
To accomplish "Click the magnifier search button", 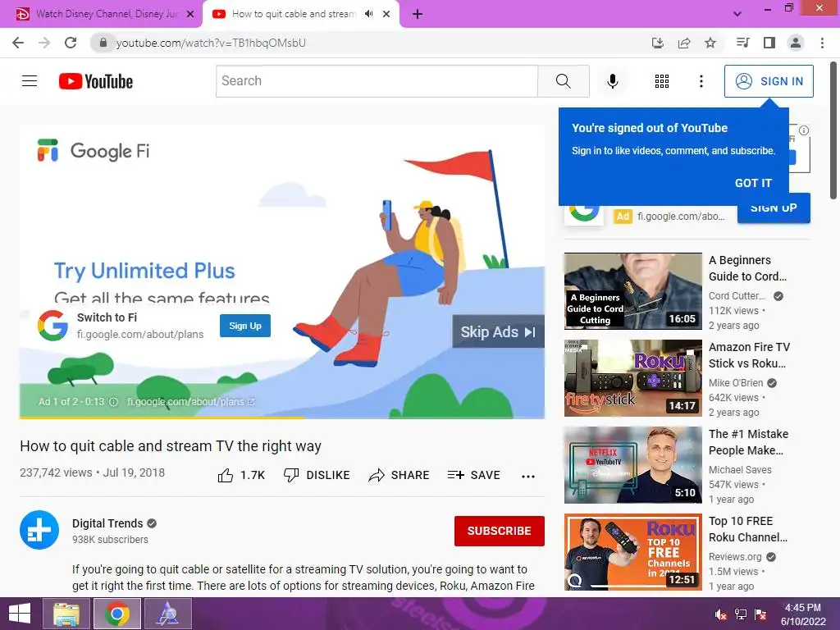I will point(563,81).
